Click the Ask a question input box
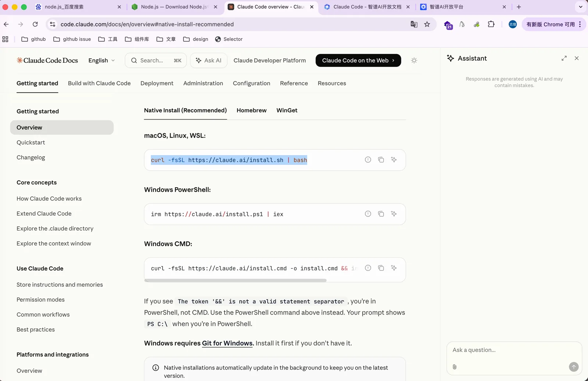 click(514, 350)
